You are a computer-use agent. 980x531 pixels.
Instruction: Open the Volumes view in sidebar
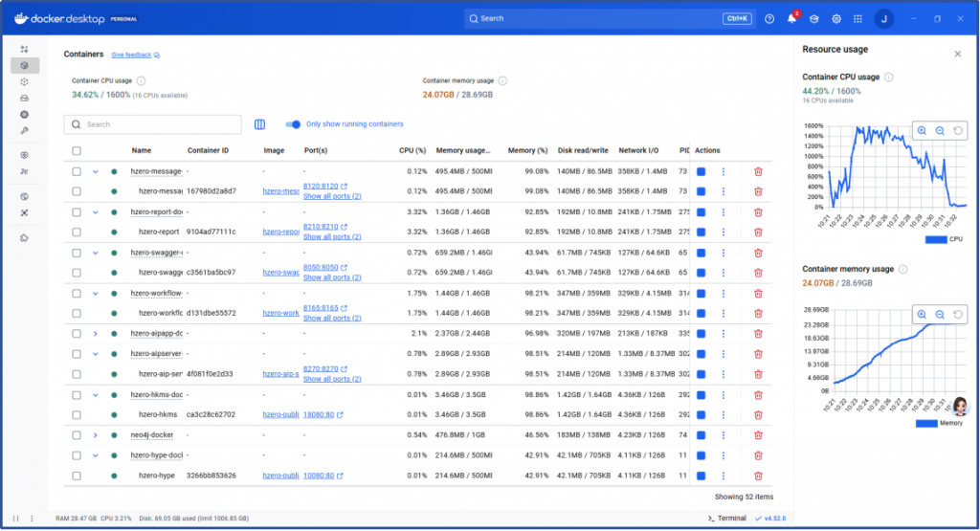pyautogui.click(x=25, y=98)
